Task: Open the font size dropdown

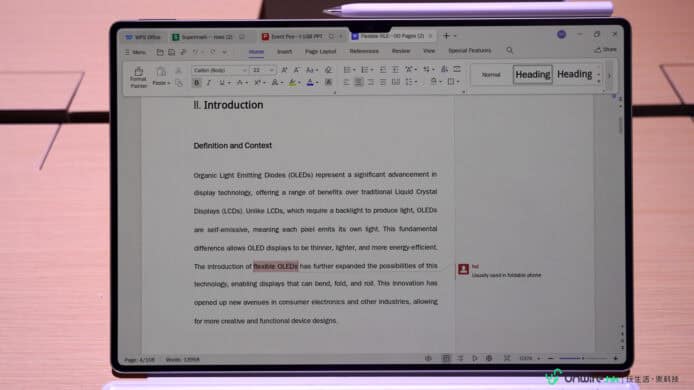Action: point(263,70)
